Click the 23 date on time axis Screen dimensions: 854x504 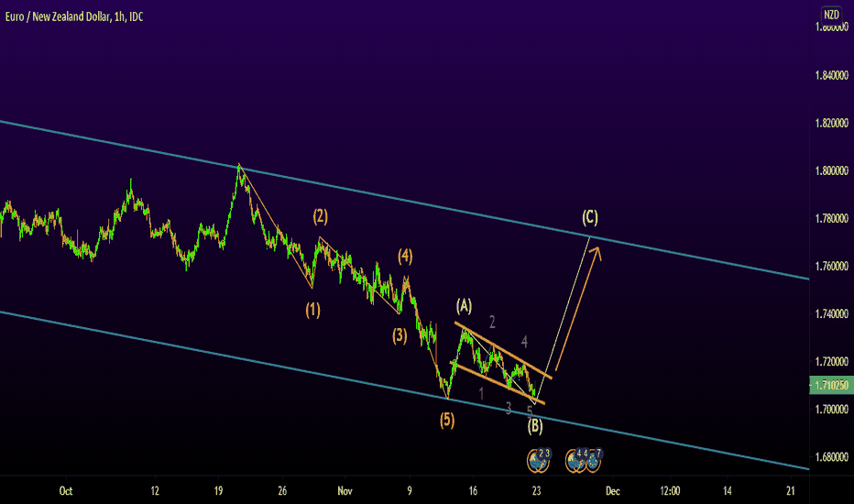coord(536,491)
